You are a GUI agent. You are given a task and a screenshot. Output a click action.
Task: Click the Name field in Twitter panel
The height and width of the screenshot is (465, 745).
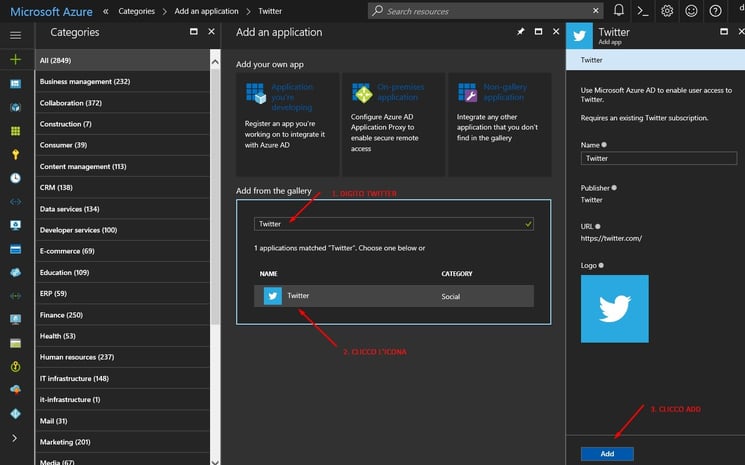[658, 158]
